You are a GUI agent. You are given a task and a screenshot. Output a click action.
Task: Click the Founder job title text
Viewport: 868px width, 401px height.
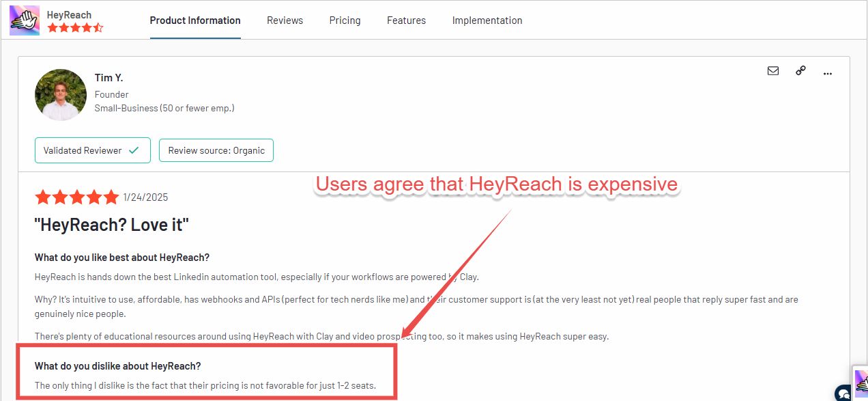click(x=112, y=94)
